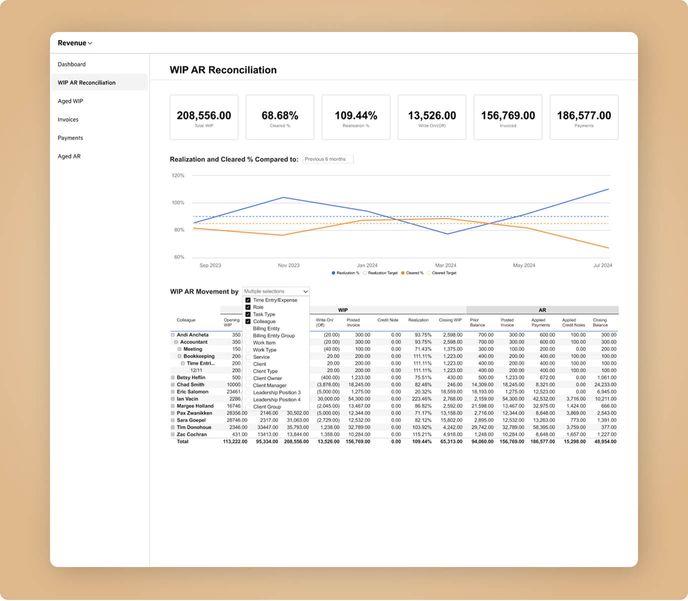Collapse the Andi Ancheta row
Screen dimensions: 688x601
pyautogui.click(x=174, y=335)
